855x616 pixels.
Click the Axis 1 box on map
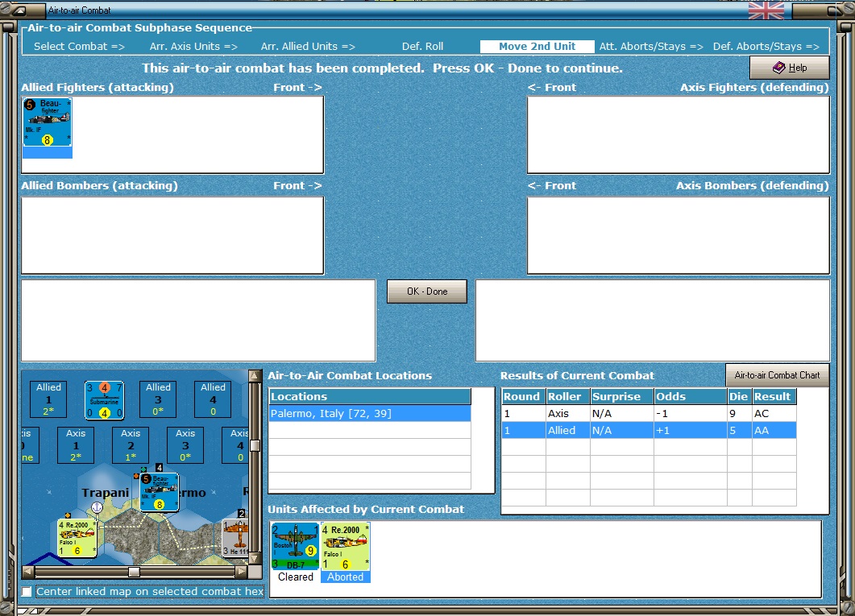tap(76, 445)
